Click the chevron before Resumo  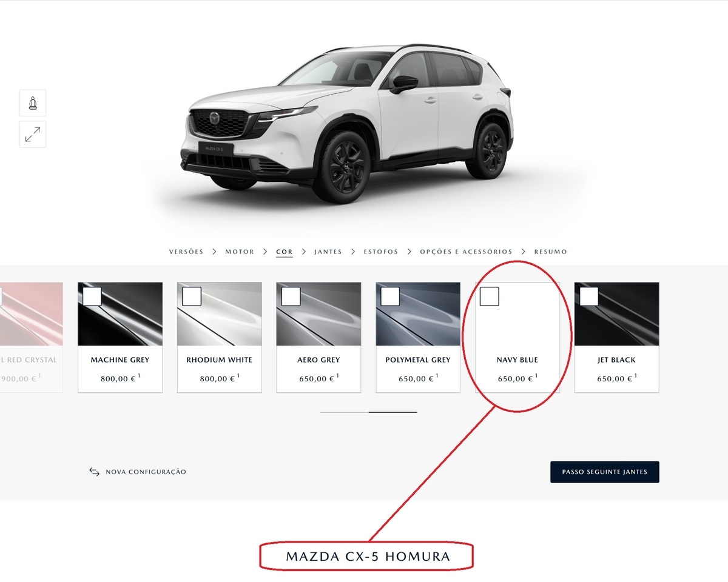pos(524,252)
